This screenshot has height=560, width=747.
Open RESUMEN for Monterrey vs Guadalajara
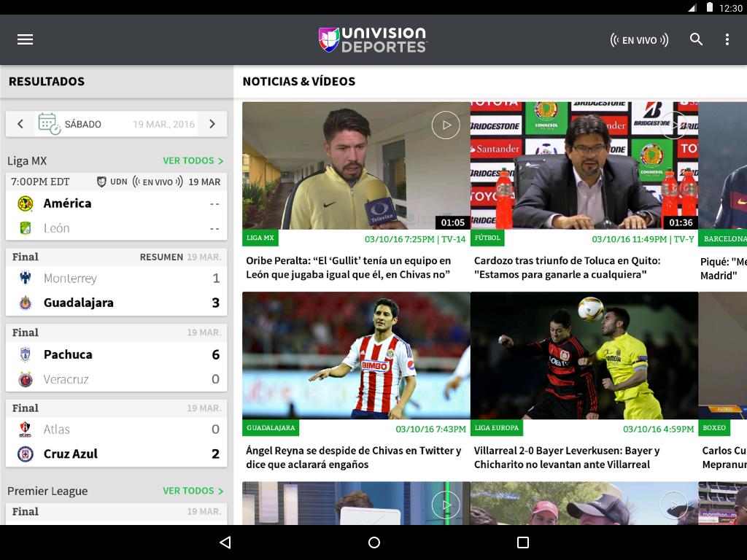161,257
